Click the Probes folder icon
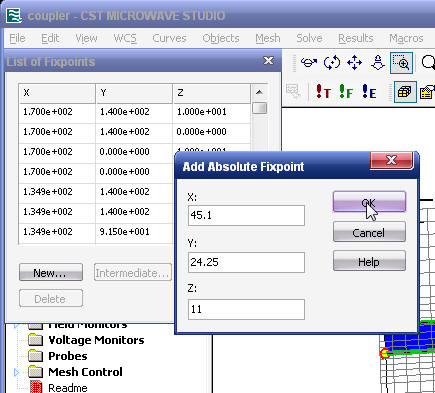The image size is (435, 393). click(x=36, y=356)
